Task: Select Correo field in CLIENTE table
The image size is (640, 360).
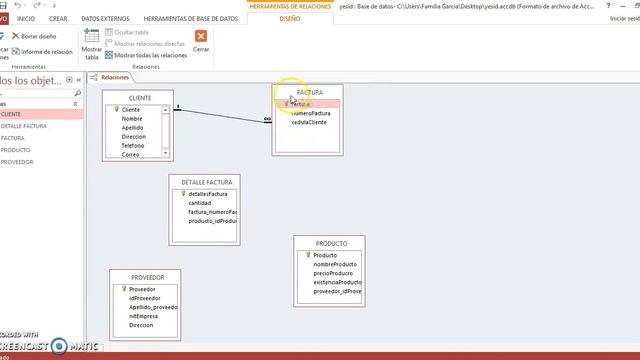Action: click(130, 154)
